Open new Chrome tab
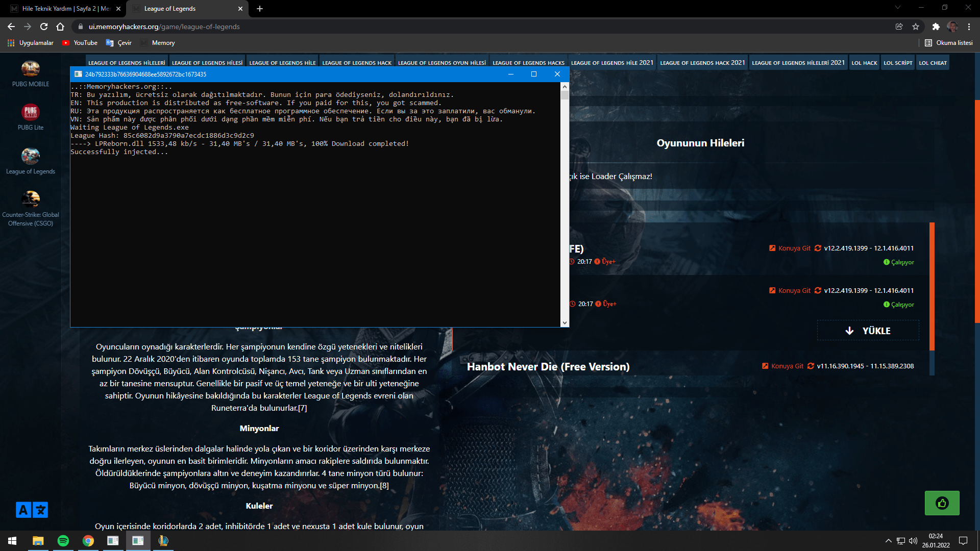Image resolution: width=980 pixels, height=551 pixels. pyautogui.click(x=260, y=9)
